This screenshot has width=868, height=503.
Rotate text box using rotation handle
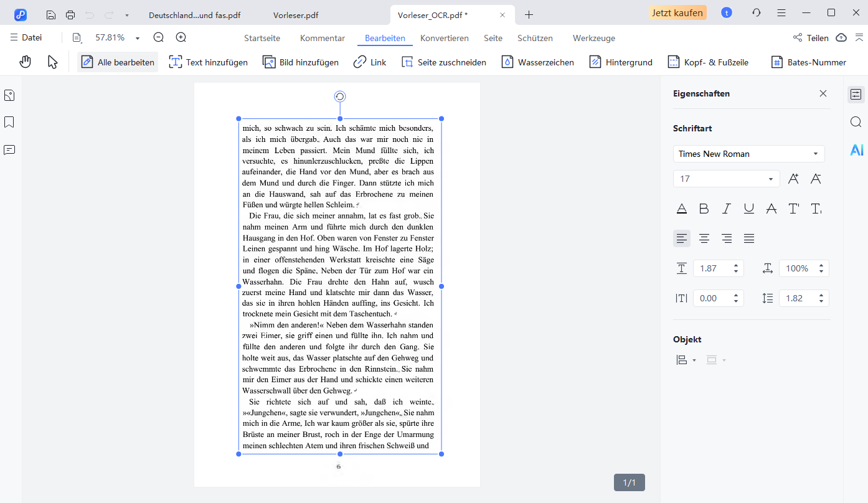tap(340, 96)
